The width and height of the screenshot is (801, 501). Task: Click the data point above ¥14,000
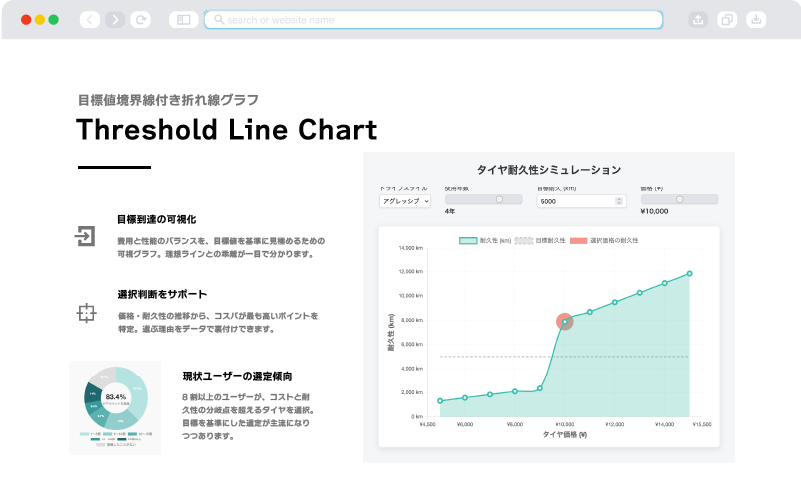(665, 283)
